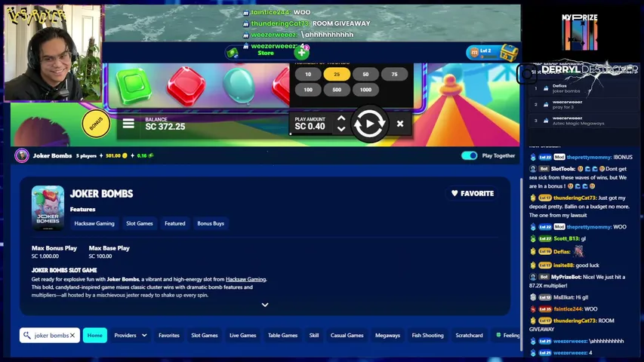644x362 pixels.
Task: Open the Skill category
Action: click(x=314, y=336)
